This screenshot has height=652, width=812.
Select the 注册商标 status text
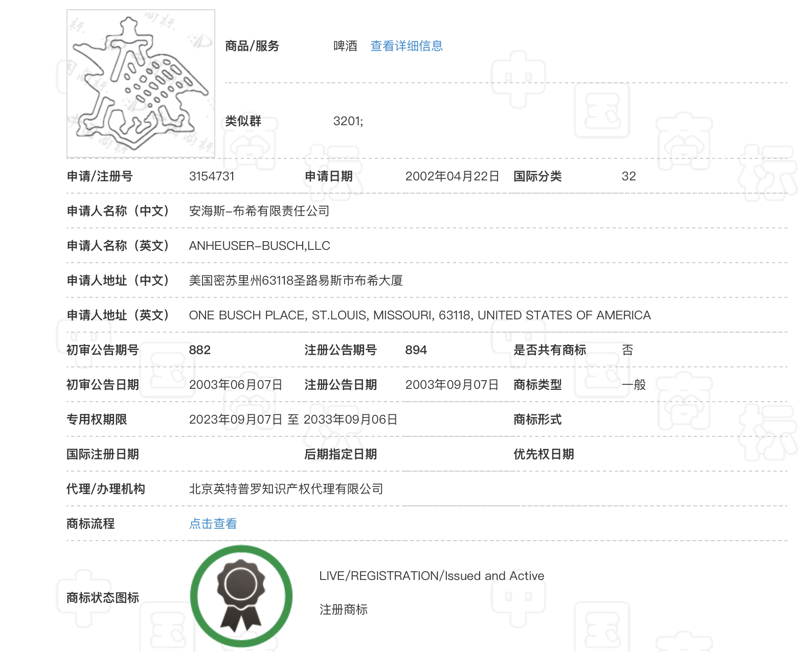[344, 610]
